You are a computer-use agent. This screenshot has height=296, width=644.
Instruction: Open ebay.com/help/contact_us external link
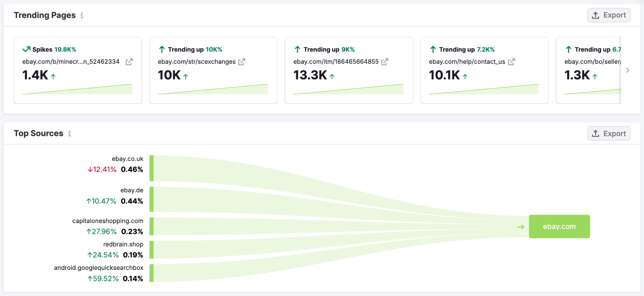[x=512, y=62]
